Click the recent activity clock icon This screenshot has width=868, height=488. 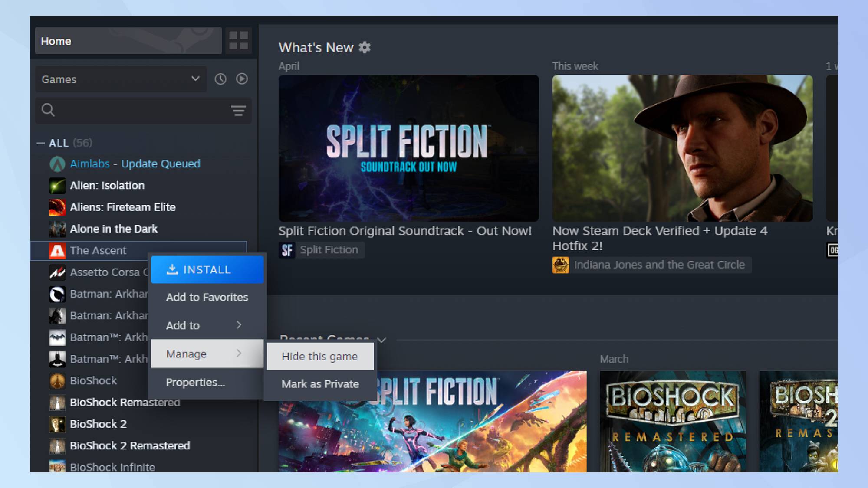tap(220, 79)
